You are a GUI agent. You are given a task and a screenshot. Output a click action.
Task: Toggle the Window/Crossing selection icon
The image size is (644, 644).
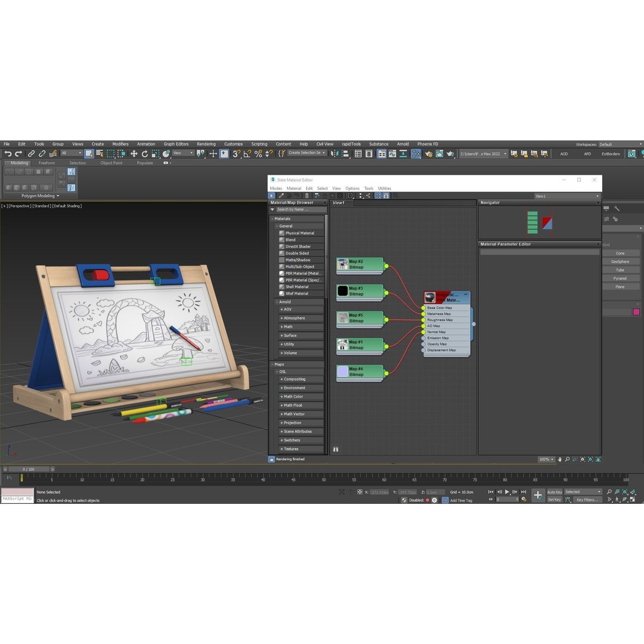[121, 154]
